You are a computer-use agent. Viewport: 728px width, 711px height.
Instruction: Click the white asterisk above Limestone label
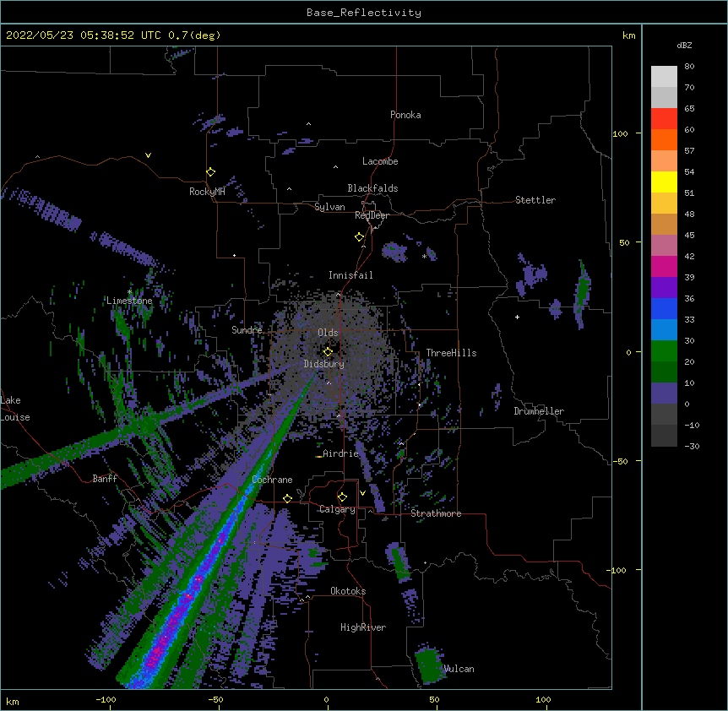[x=129, y=292]
